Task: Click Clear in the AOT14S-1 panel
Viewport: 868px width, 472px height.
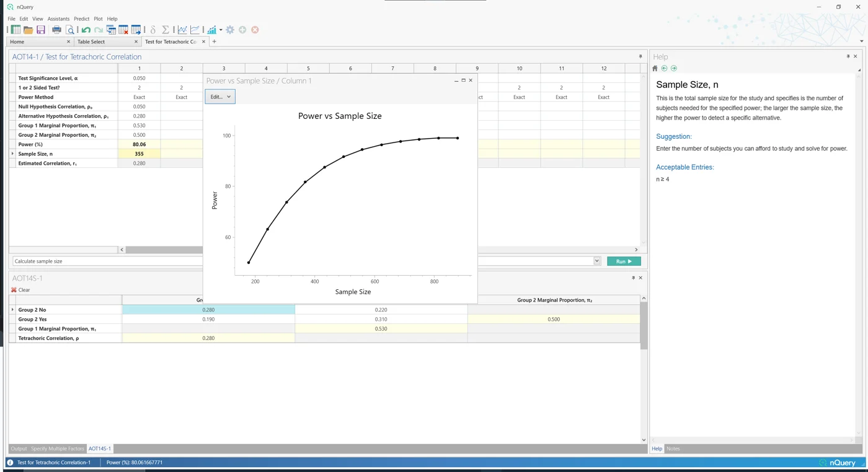Action: tap(20, 290)
